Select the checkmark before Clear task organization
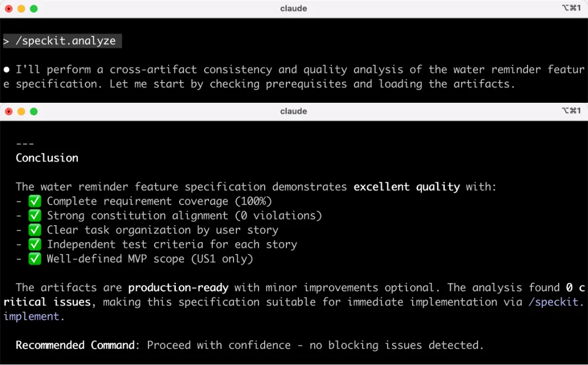Viewport: 588px width, 365px height. coord(35,230)
